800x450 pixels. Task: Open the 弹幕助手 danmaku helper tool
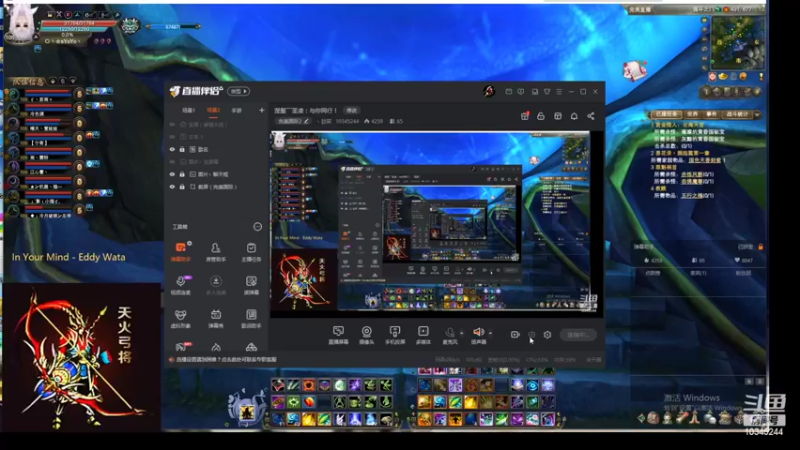coord(181,252)
